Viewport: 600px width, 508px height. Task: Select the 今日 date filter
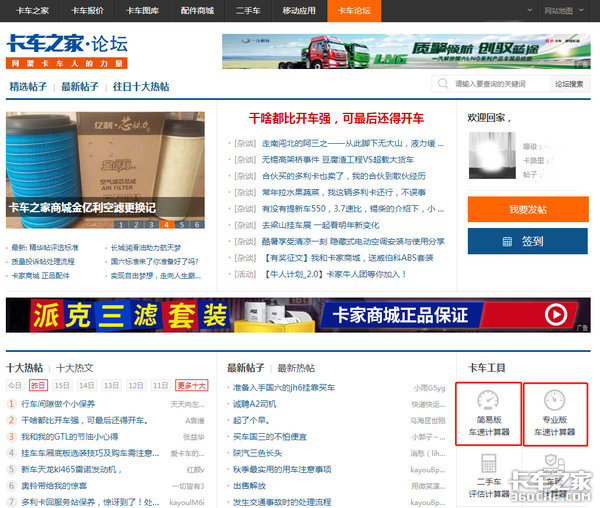click(14, 386)
